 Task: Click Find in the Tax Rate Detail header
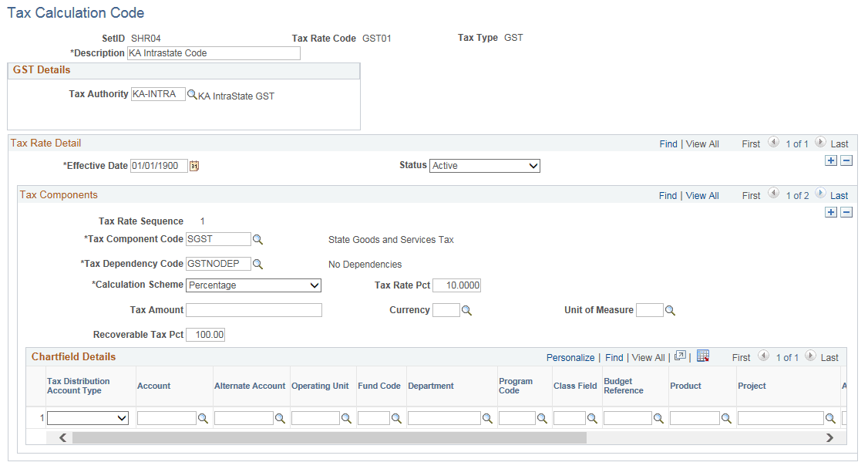668,143
